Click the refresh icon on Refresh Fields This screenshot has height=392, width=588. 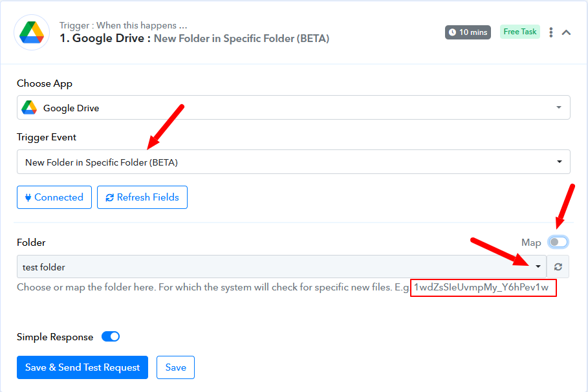click(109, 197)
